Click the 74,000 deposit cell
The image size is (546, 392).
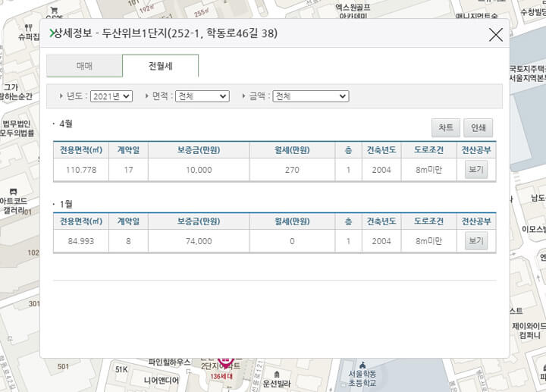[x=199, y=241]
